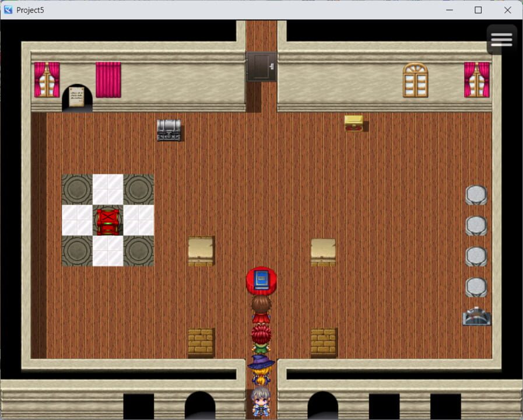523x420 pixels.
Task: Click the red chair on tiled floor
Action: 108,220
